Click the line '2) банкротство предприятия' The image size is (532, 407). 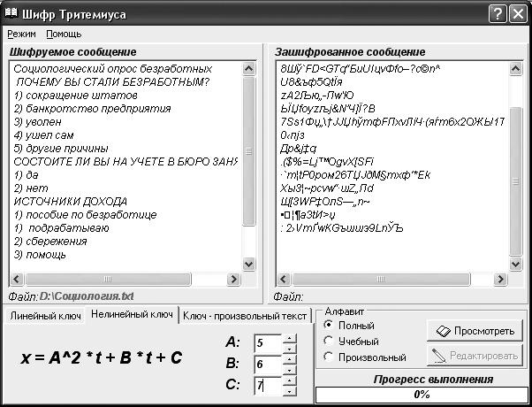click(92, 109)
